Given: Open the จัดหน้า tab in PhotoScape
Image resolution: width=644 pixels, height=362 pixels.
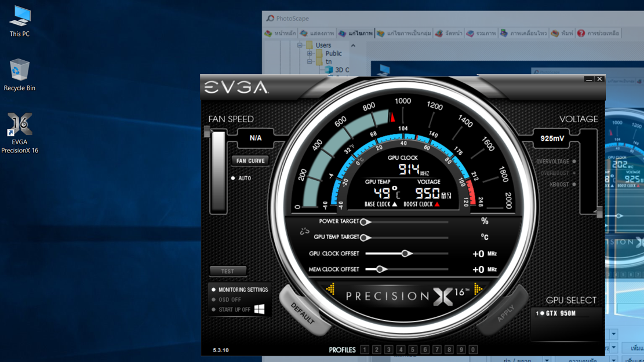Looking at the screenshot, I should tap(449, 33).
